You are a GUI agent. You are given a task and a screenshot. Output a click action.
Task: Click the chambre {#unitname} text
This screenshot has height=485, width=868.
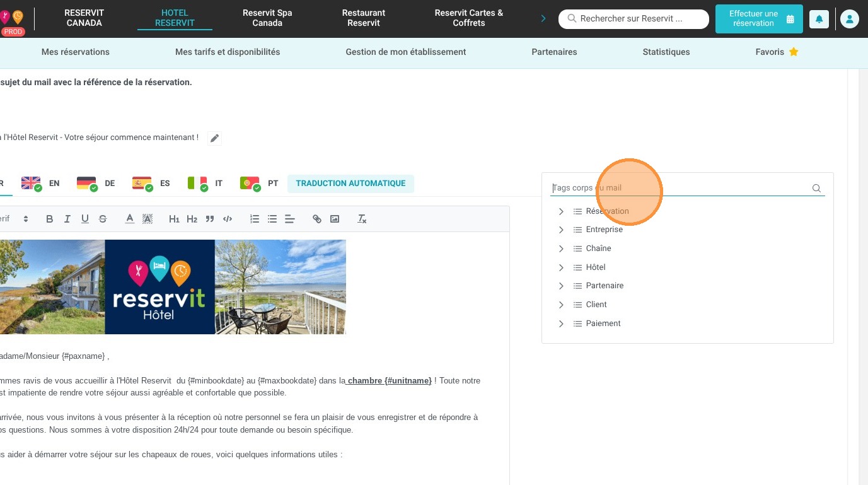[x=390, y=381]
